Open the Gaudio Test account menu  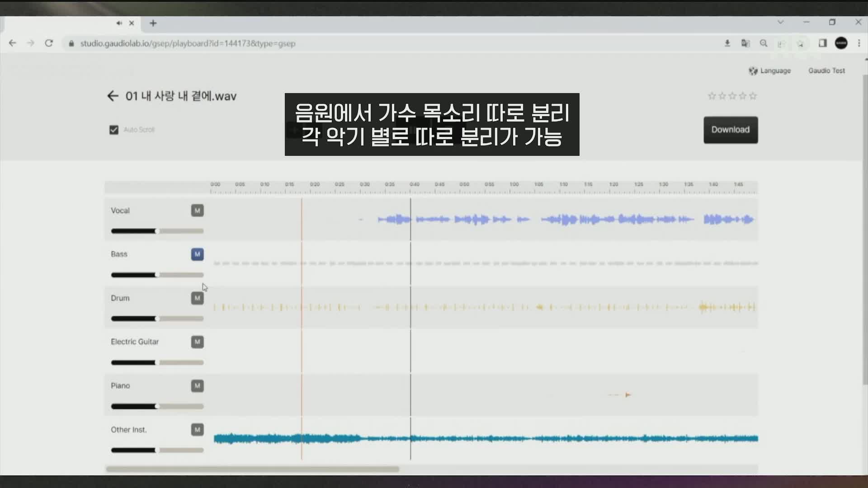pyautogui.click(x=826, y=71)
